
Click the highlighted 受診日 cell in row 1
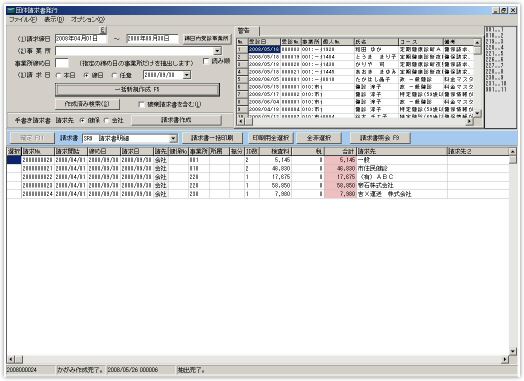[x=264, y=49]
